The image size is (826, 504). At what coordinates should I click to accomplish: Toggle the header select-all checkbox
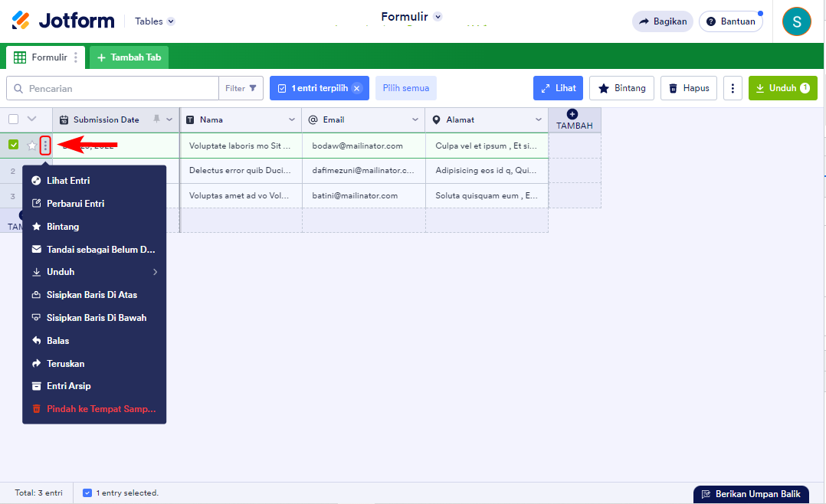click(14, 119)
